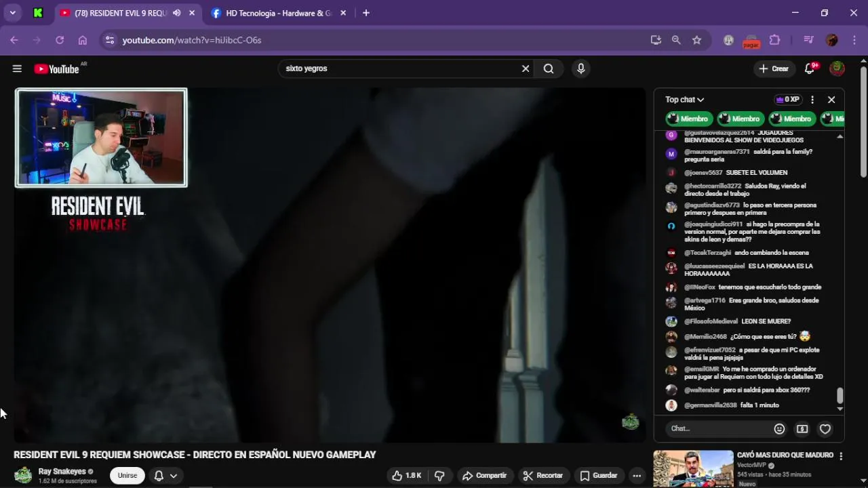Open the Ray Snakeyes channel name link

click(x=62, y=472)
